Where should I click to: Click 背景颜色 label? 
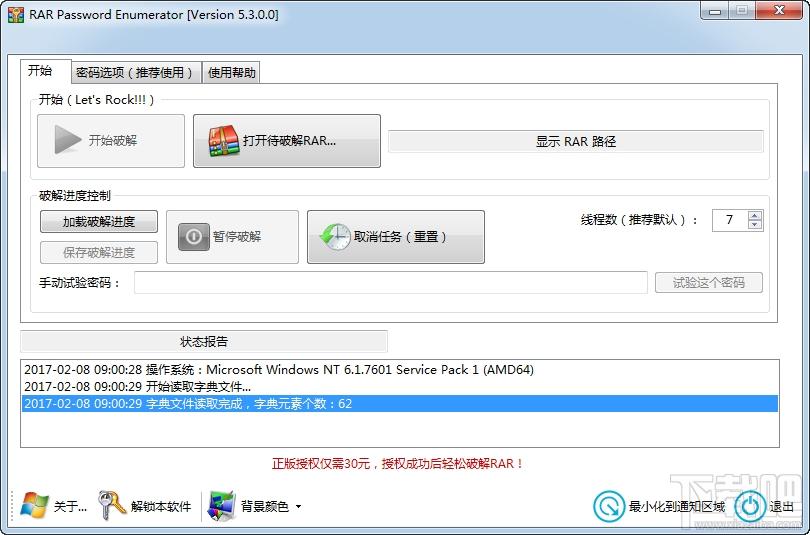coord(265,507)
